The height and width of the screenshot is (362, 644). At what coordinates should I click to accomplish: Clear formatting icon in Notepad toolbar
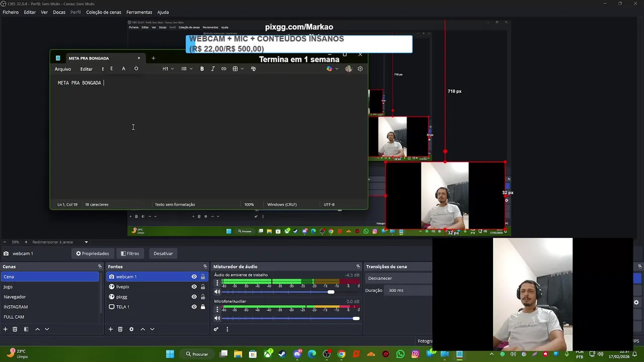click(x=253, y=69)
